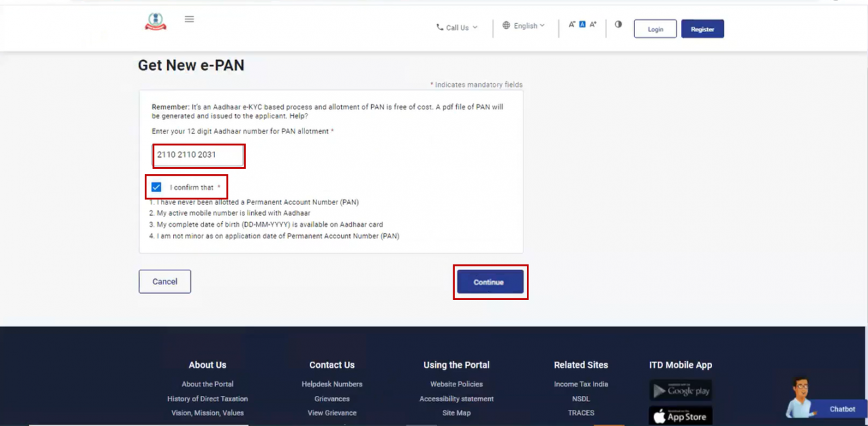Expand the Call Us dropdown

[x=457, y=27]
